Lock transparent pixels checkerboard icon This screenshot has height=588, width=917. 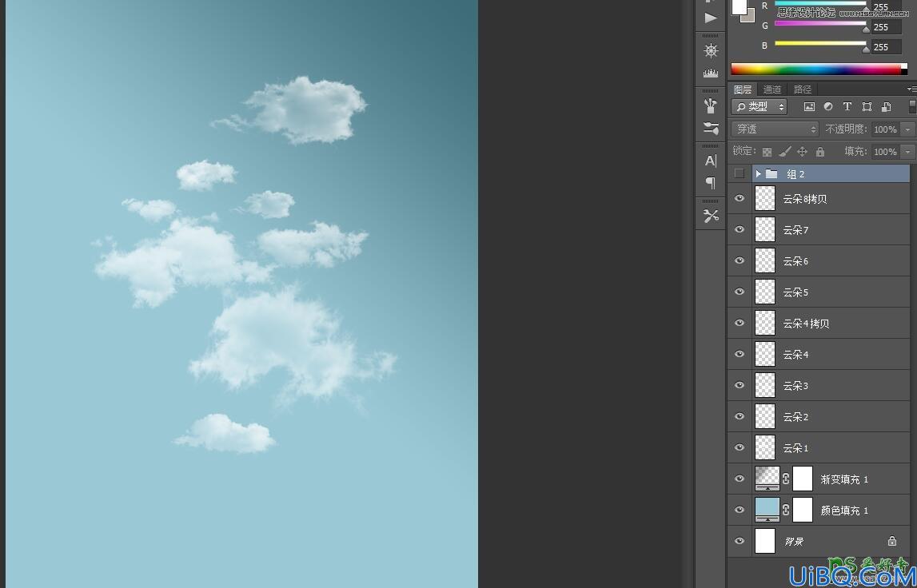(x=767, y=152)
